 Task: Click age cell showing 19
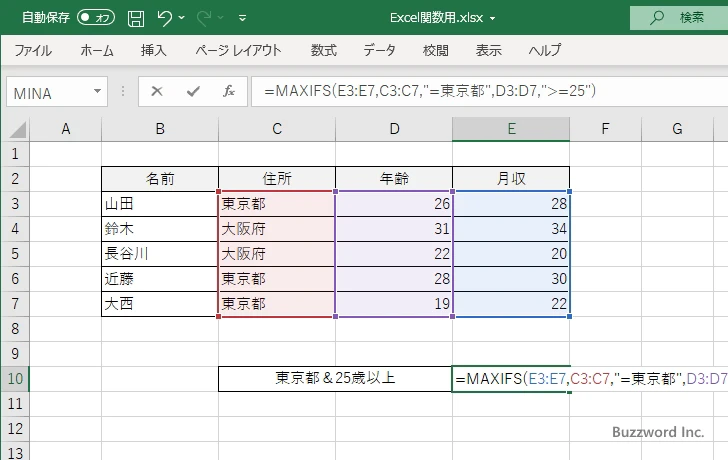coord(394,304)
